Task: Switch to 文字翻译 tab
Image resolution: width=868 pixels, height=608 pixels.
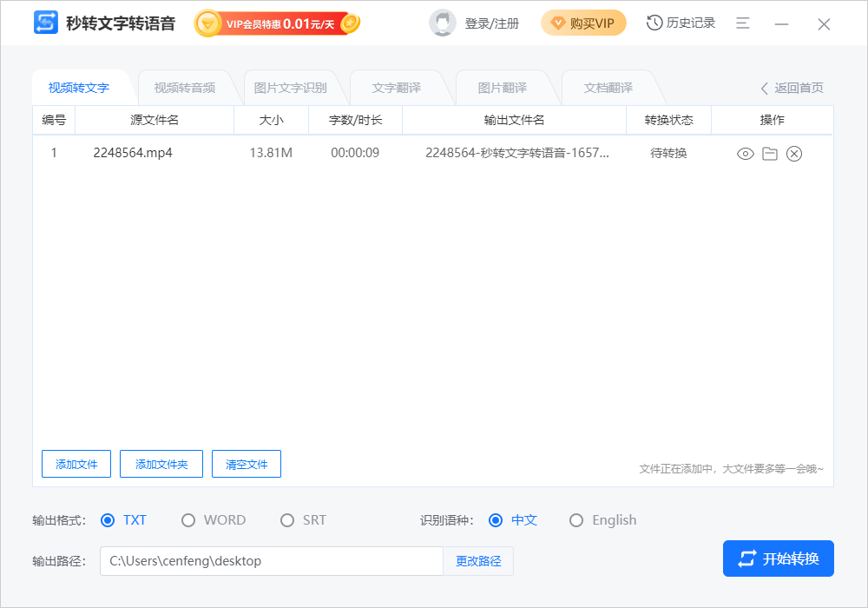Action: tap(397, 88)
